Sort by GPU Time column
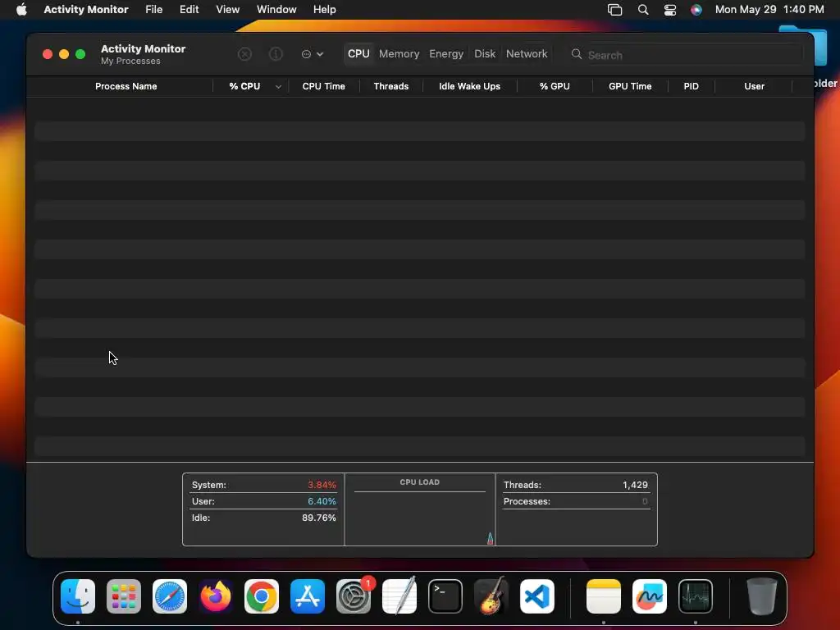Image resolution: width=840 pixels, height=630 pixels. [x=630, y=86]
